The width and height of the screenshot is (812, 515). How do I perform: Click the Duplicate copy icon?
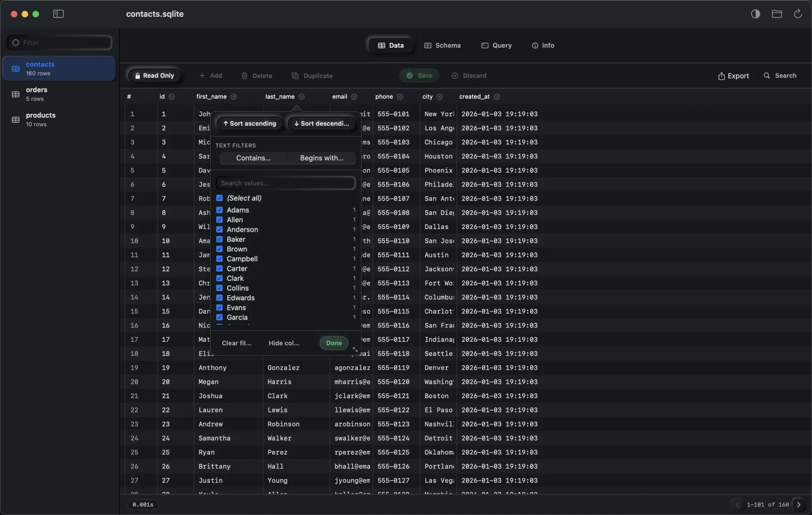(295, 76)
